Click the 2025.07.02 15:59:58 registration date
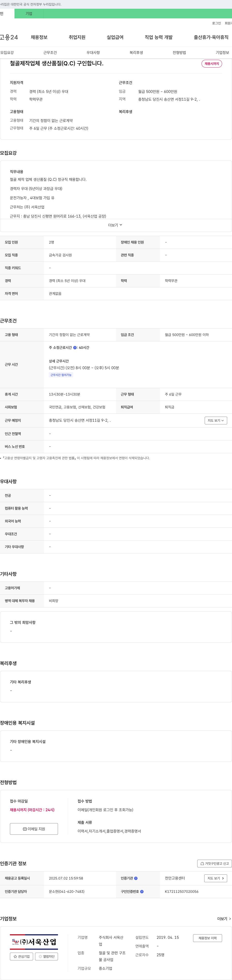 [x=66, y=878]
